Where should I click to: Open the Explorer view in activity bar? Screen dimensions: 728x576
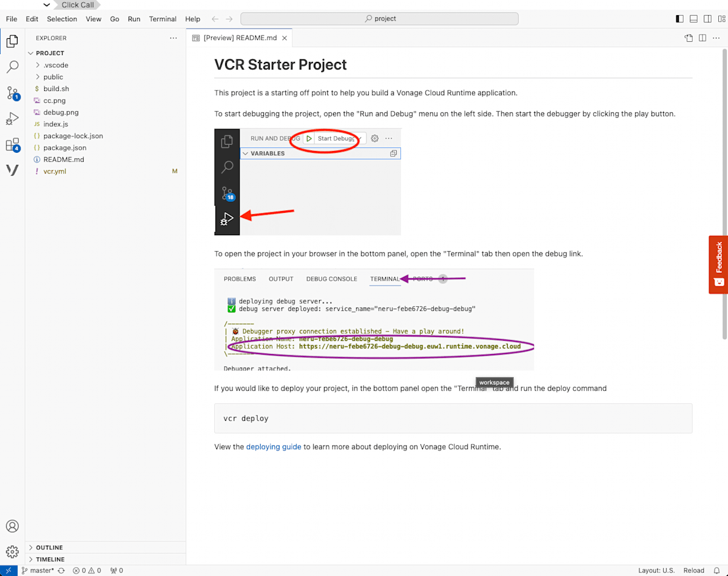click(12, 41)
